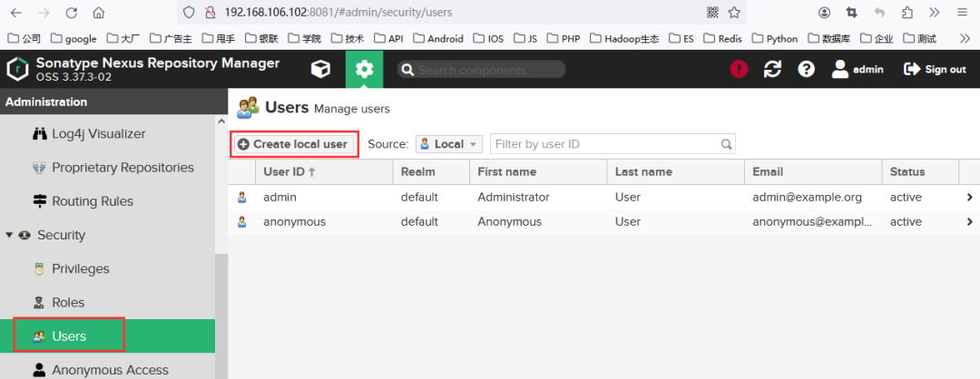Open the Help question mark icon
Viewport: 980px width, 379px height.
tap(807, 69)
